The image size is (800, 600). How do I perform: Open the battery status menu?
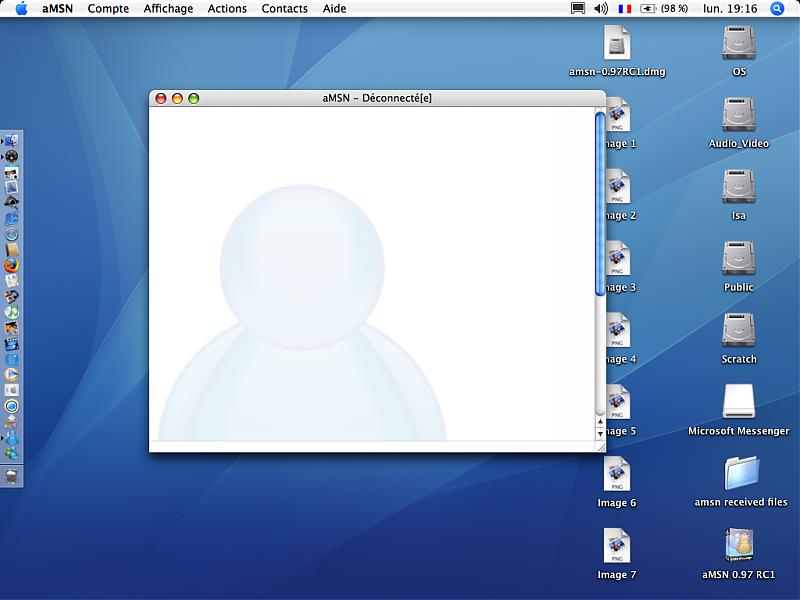click(x=666, y=8)
